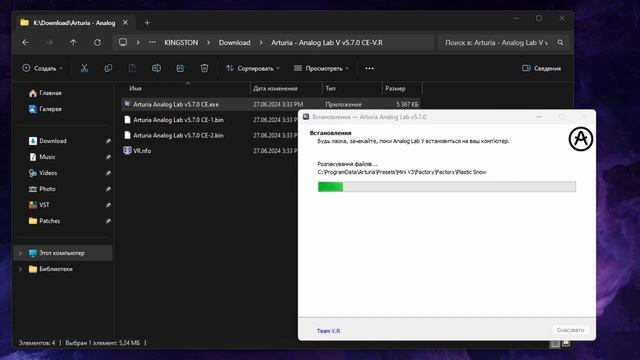640x360 pixels.
Task: Click the Скасувати cancel button
Action: [x=570, y=330]
